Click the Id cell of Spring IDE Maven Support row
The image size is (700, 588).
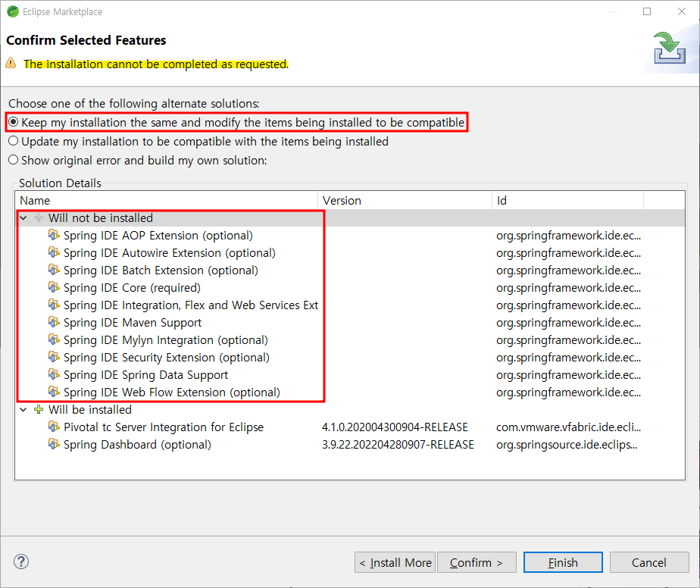click(x=568, y=322)
